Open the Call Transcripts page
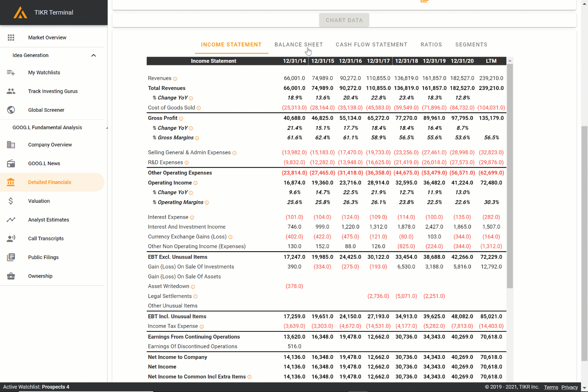588x392 pixels. tap(46, 238)
